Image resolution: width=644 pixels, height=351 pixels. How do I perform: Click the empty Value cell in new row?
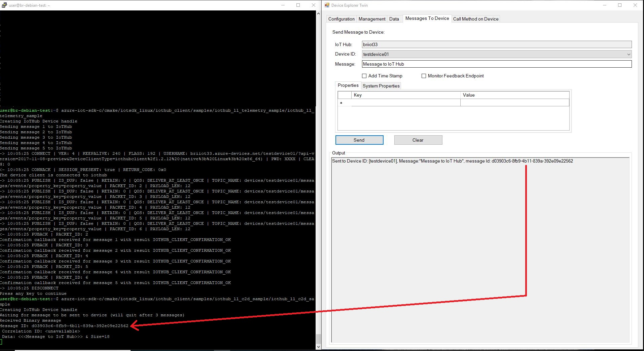[514, 103]
